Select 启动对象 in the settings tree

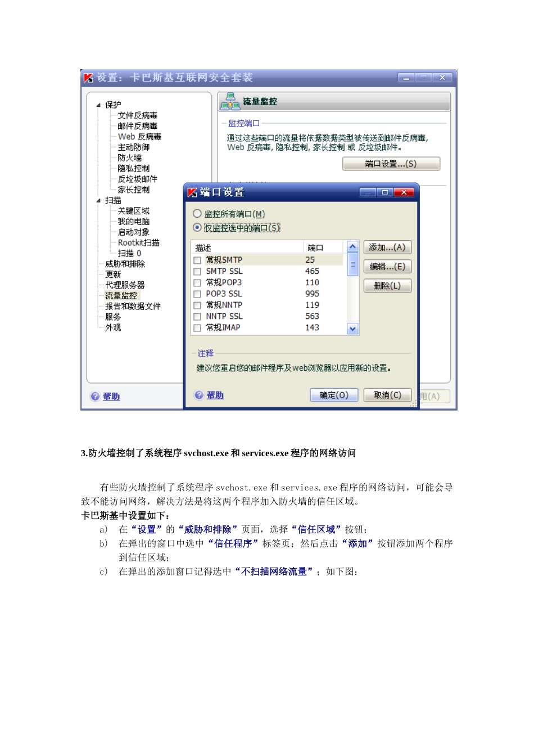pos(134,232)
